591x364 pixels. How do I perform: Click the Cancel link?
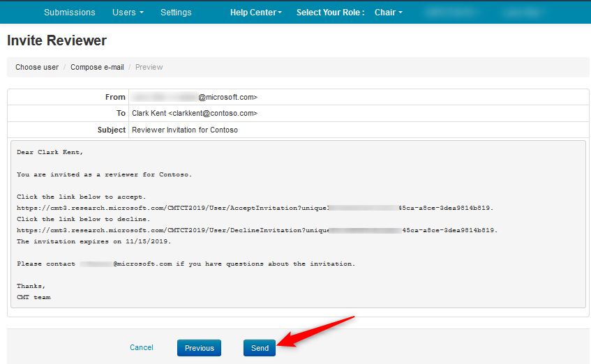pyautogui.click(x=142, y=347)
